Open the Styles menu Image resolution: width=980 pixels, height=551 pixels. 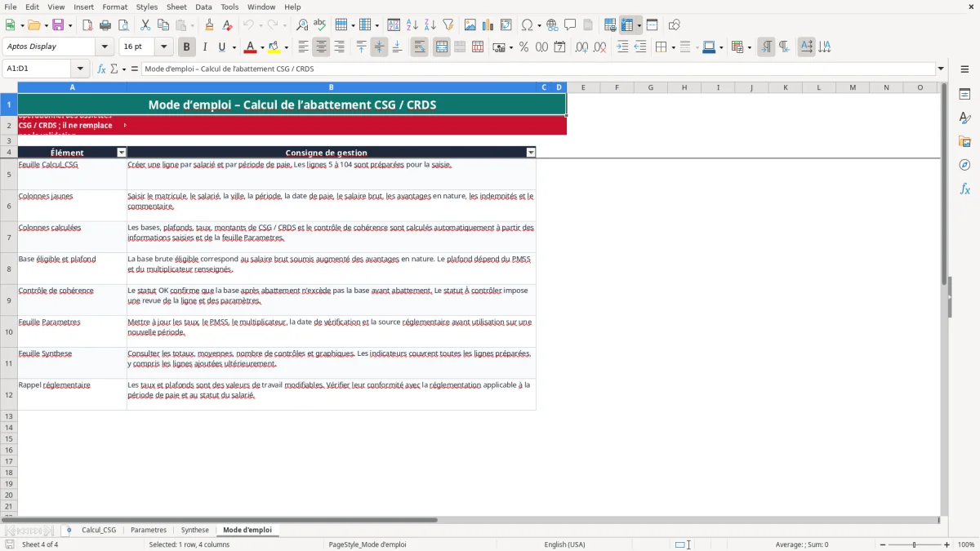point(147,7)
